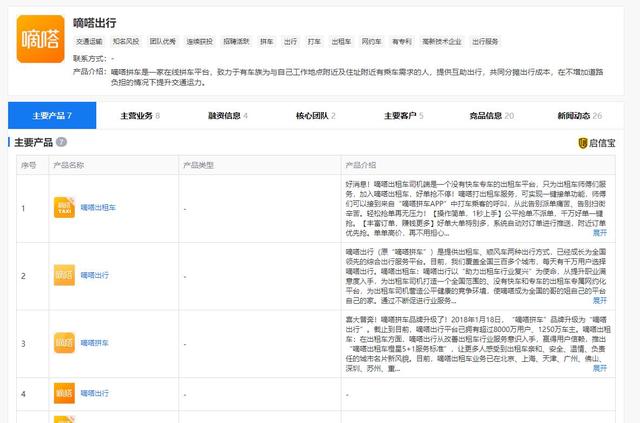Open the 嘀嗒出租车 product link

pyautogui.click(x=98, y=207)
